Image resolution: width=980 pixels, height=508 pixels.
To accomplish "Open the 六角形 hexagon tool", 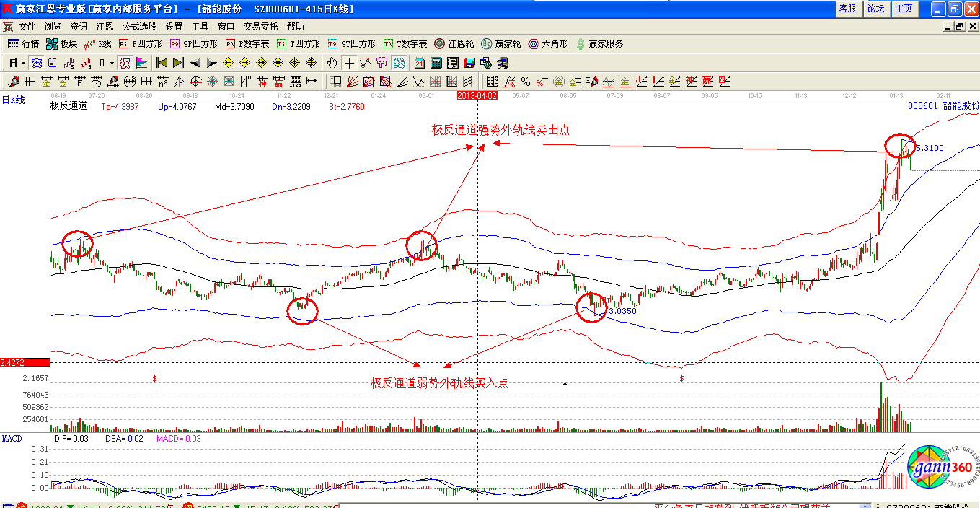I will click(548, 44).
